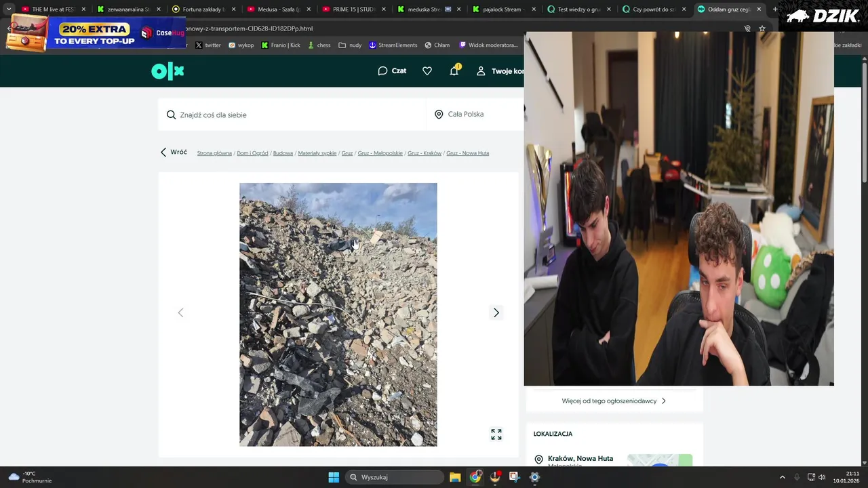Open the Gruz - Kraków breadcrumb

click(x=425, y=153)
